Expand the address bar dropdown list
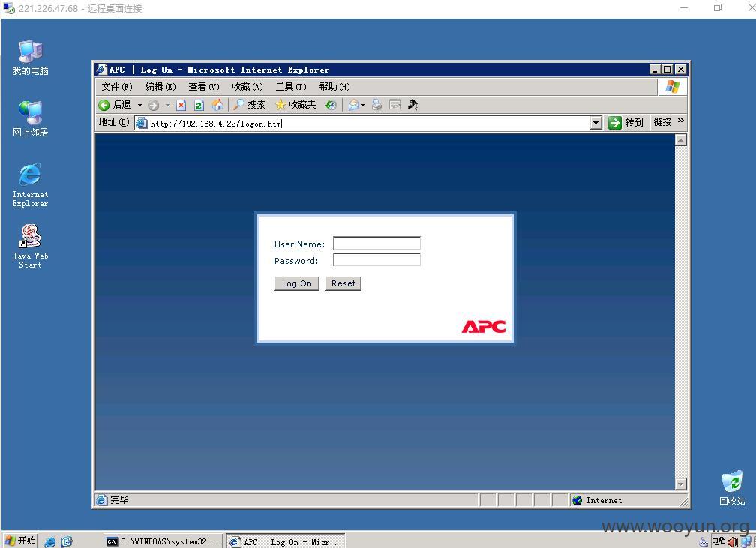 [x=596, y=124]
